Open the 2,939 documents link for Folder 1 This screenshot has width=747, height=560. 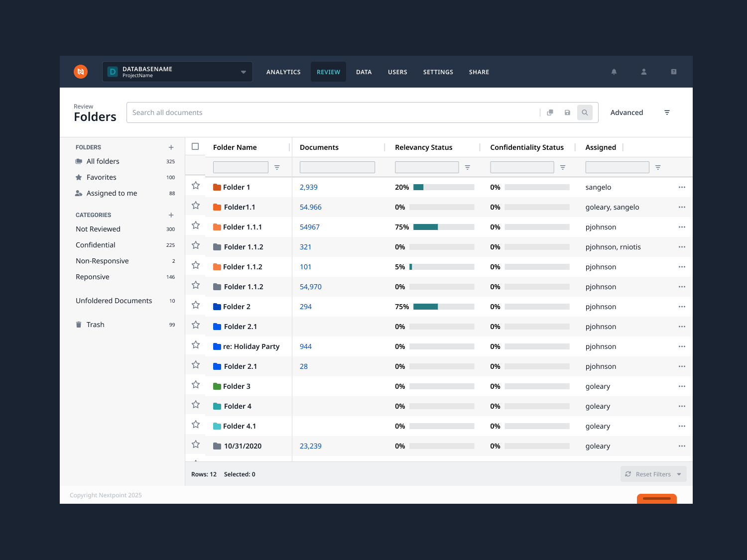click(x=309, y=187)
